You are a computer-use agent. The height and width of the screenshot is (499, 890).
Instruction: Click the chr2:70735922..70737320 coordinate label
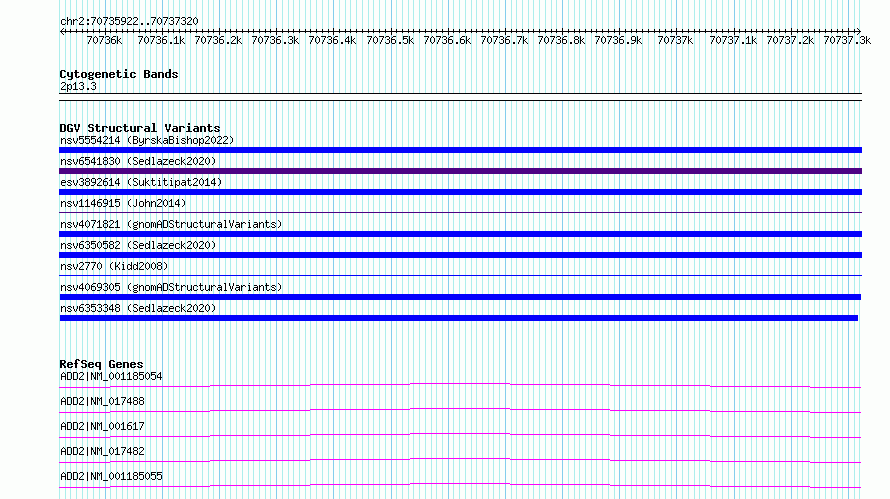point(129,21)
